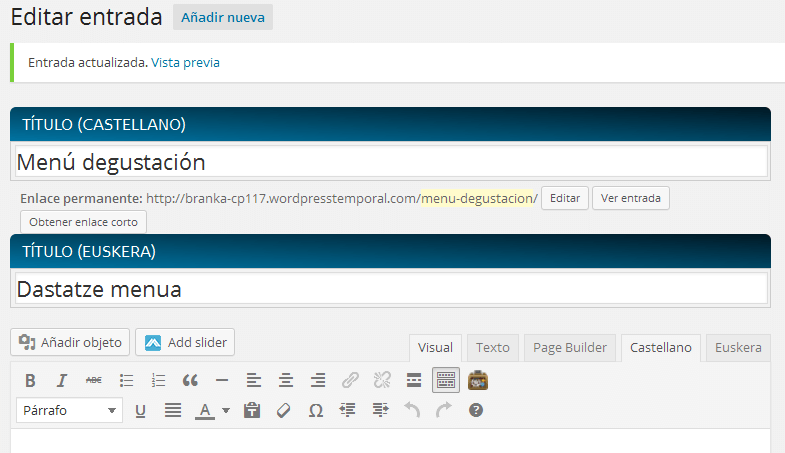785x453 pixels.
Task: Focus the Euskera title field
Action: [391, 289]
